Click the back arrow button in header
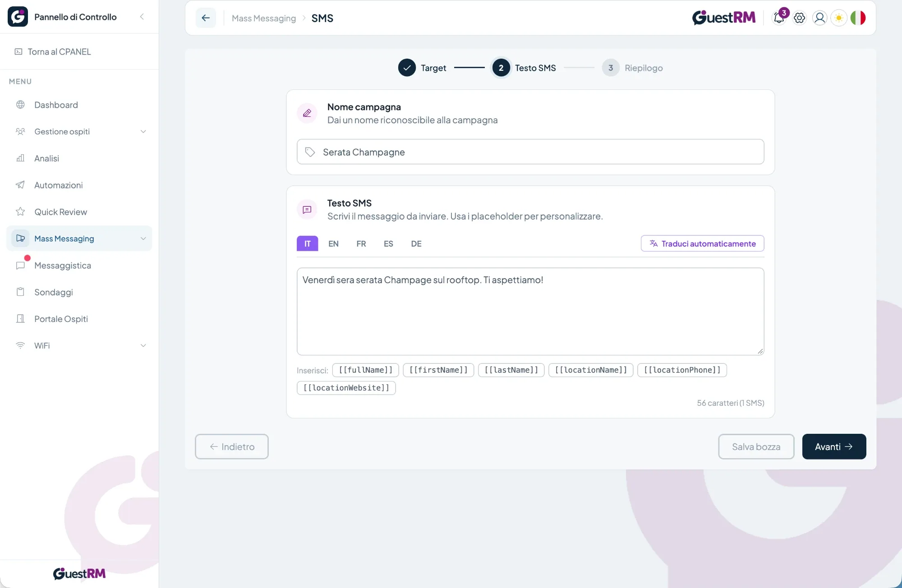 [x=206, y=18]
